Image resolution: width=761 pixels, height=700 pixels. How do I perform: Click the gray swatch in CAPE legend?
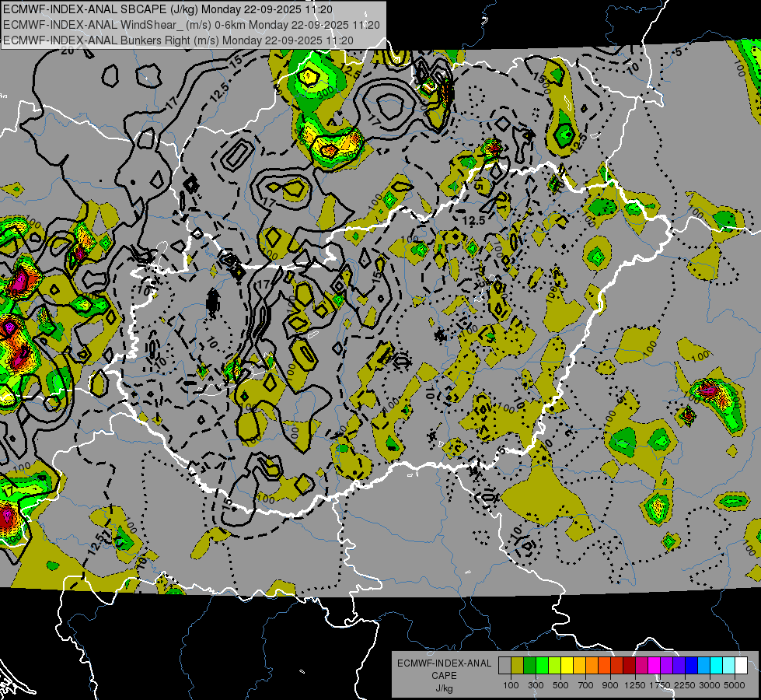click(x=504, y=666)
